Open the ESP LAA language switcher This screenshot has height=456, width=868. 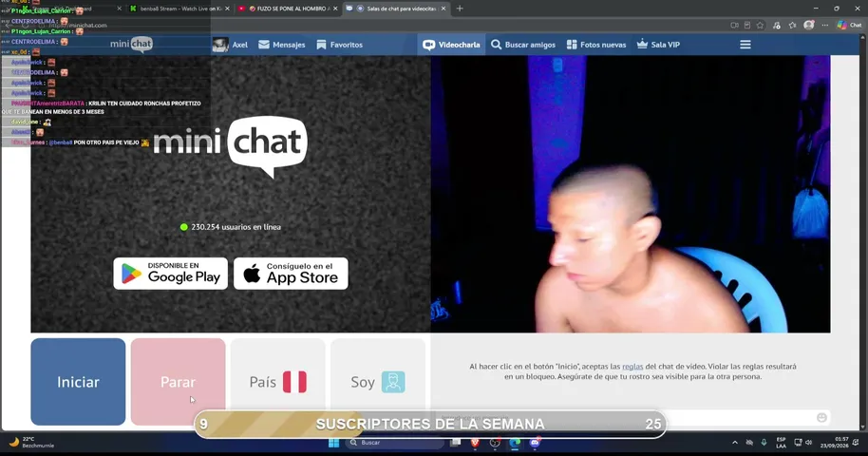point(781,443)
